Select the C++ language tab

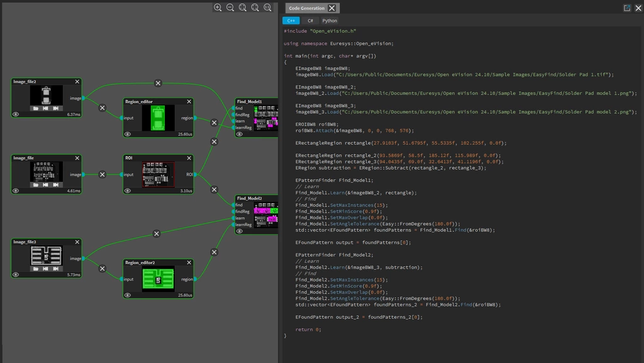point(291,21)
